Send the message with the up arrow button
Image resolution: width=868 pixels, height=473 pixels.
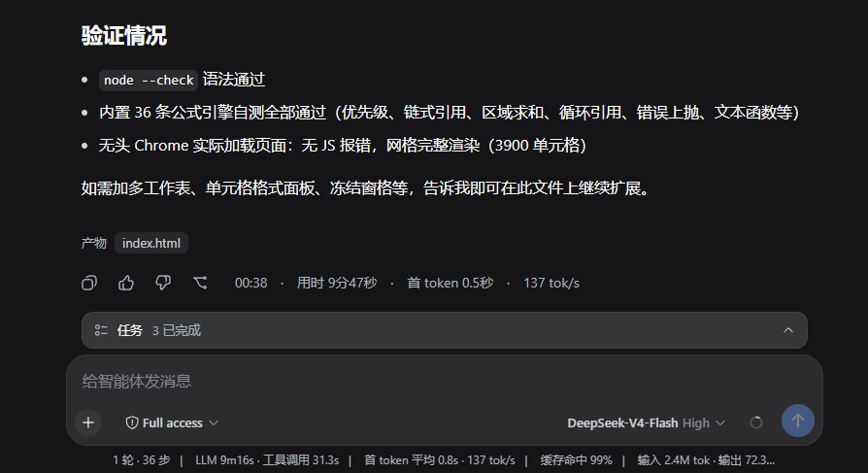point(798,421)
